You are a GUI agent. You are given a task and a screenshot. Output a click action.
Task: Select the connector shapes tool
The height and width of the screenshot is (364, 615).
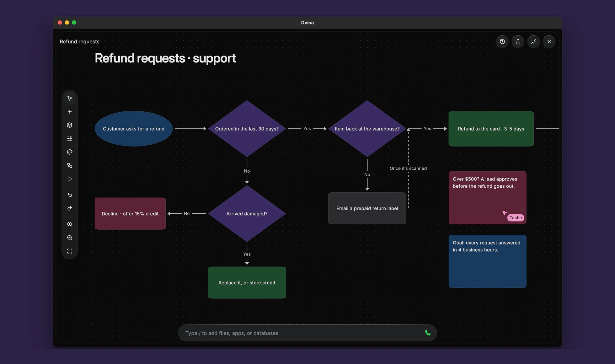tap(70, 165)
